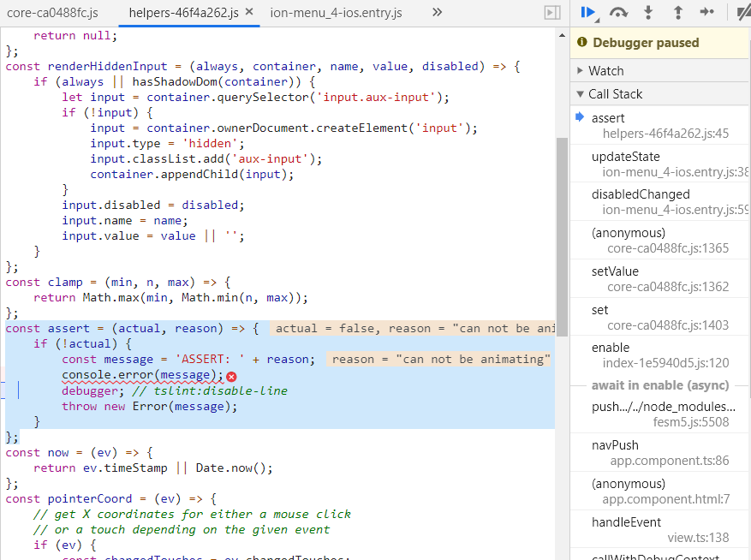Open view.ts:138 source link
This screenshot has width=751, height=560.
[698, 538]
